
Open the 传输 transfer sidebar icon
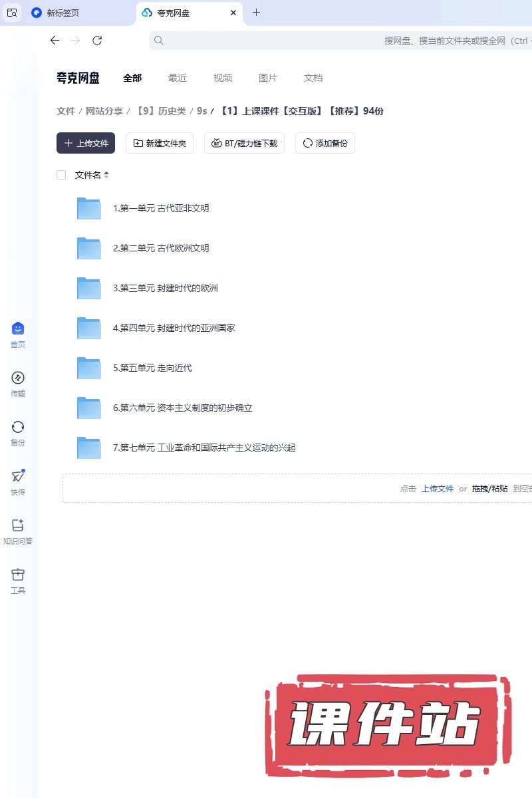[x=18, y=378]
